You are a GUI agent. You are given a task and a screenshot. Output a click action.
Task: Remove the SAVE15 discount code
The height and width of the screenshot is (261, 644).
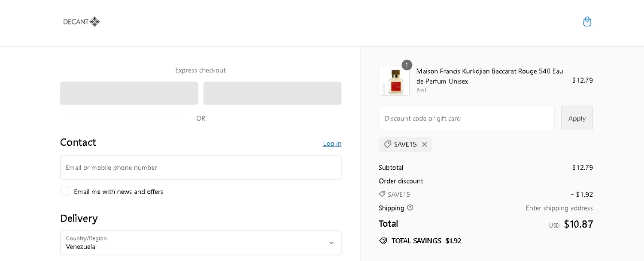pos(425,144)
